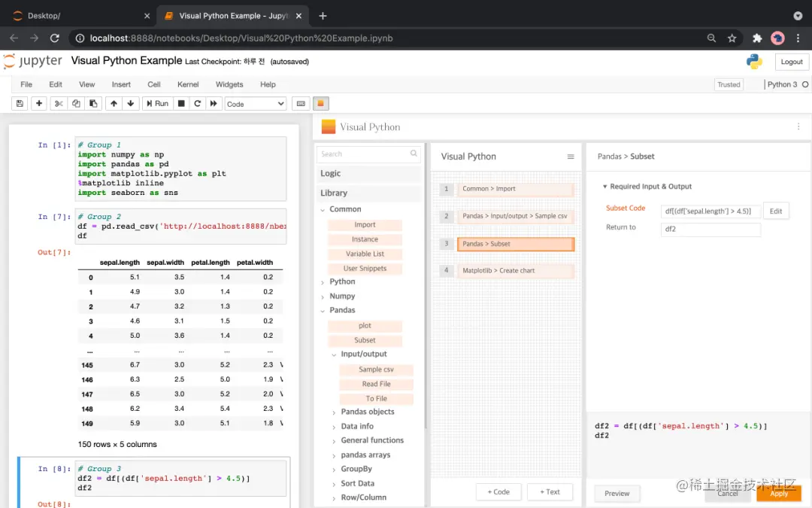Click the Preview button

[617, 494]
